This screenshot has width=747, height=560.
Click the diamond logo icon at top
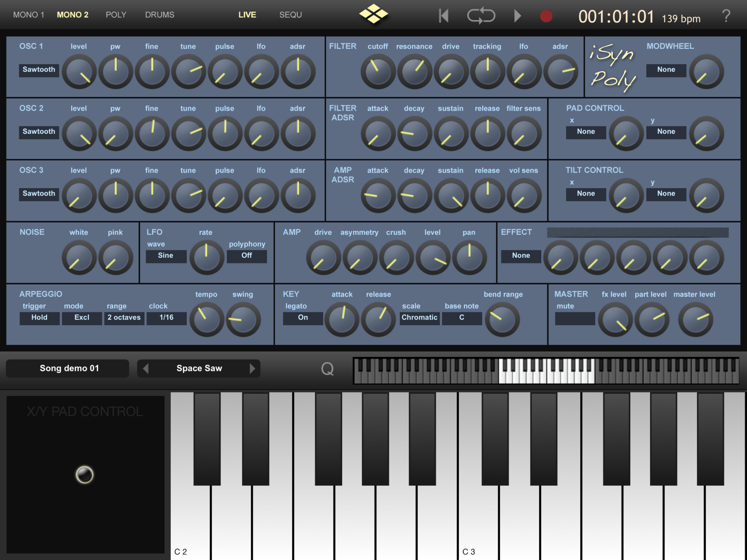coord(373,14)
